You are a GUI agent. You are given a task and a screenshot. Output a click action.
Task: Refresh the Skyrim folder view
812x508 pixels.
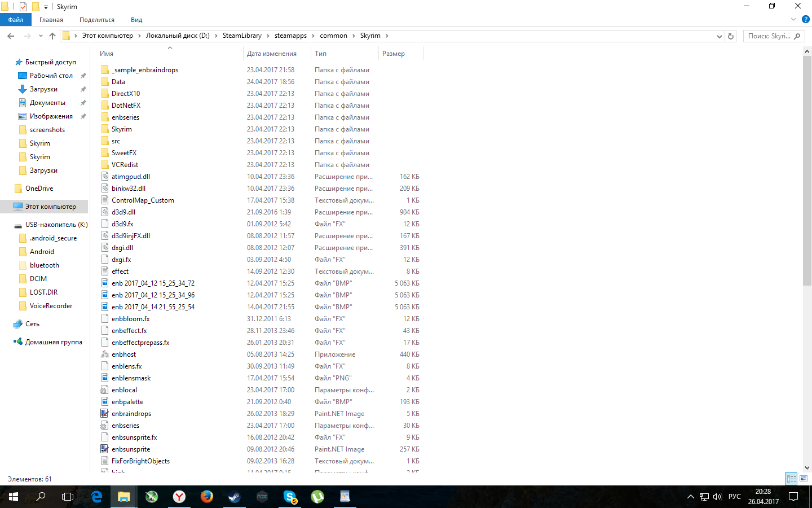[731, 36]
